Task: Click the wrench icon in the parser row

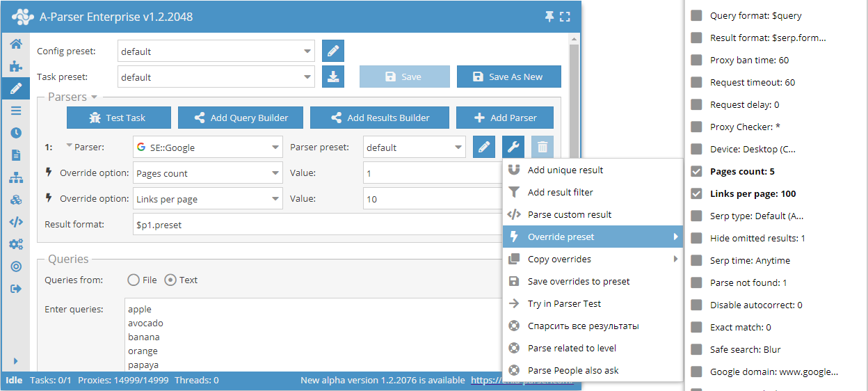Action: tap(513, 147)
